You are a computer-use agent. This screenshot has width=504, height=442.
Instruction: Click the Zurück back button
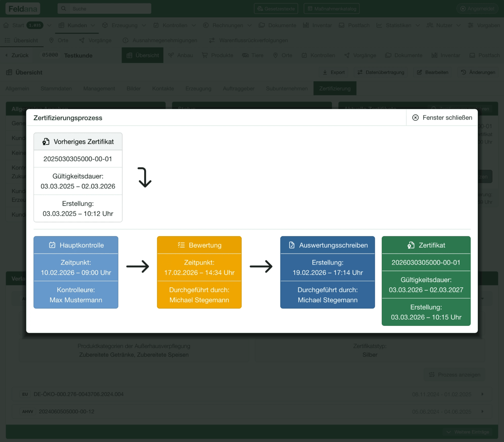[17, 55]
